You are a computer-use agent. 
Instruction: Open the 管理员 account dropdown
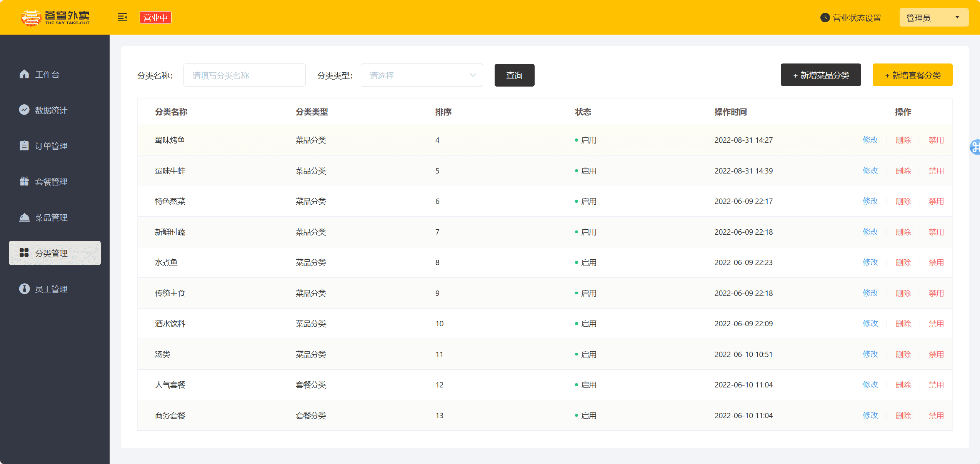(934, 18)
